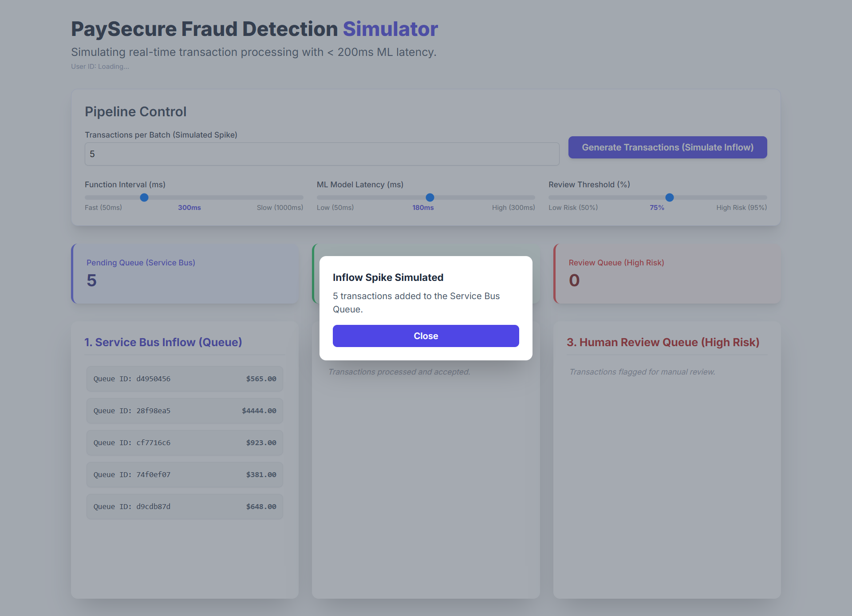Click the Pipeline Control heading
Image resolution: width=852 pixels, height=616 pixels.
click(x=135, y=111)
